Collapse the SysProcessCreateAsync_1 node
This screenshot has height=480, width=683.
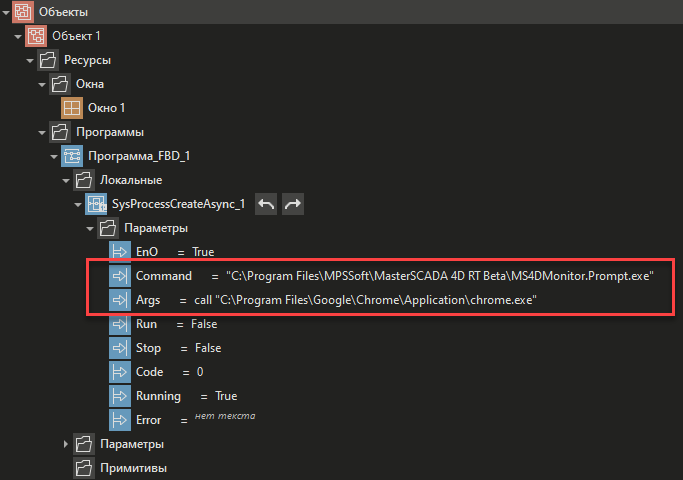pyautogui.click(x=78, y=205)
